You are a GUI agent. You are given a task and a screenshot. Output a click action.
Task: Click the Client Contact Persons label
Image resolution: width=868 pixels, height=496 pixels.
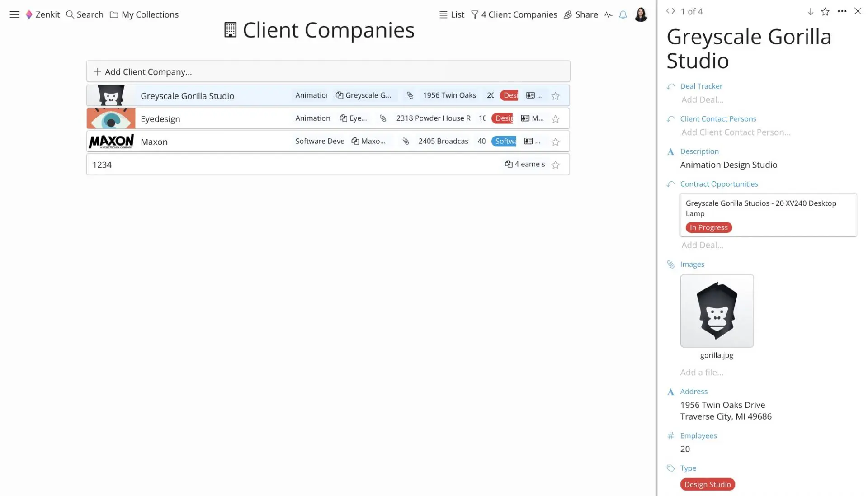pyautogui.click(x=718, y=118)
